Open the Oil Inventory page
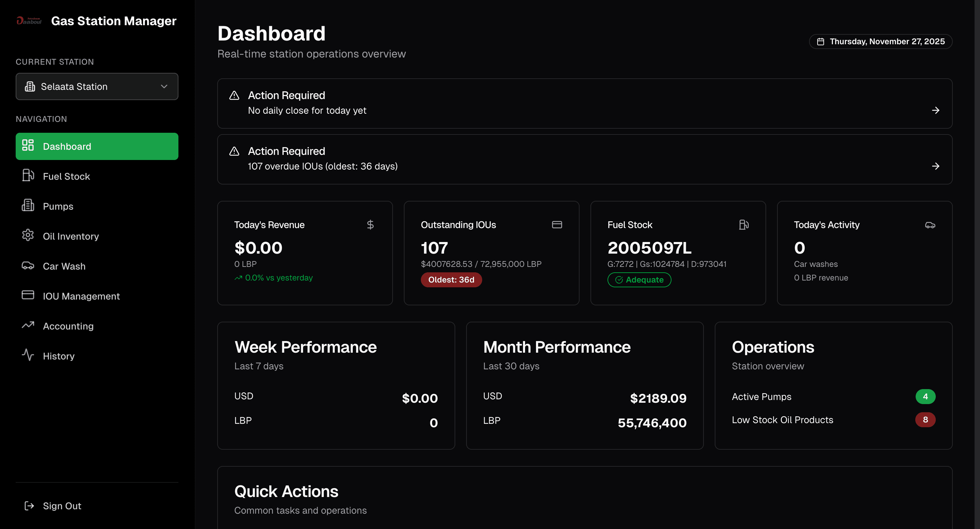Screen dimensions: 980x529 point(71,236)
